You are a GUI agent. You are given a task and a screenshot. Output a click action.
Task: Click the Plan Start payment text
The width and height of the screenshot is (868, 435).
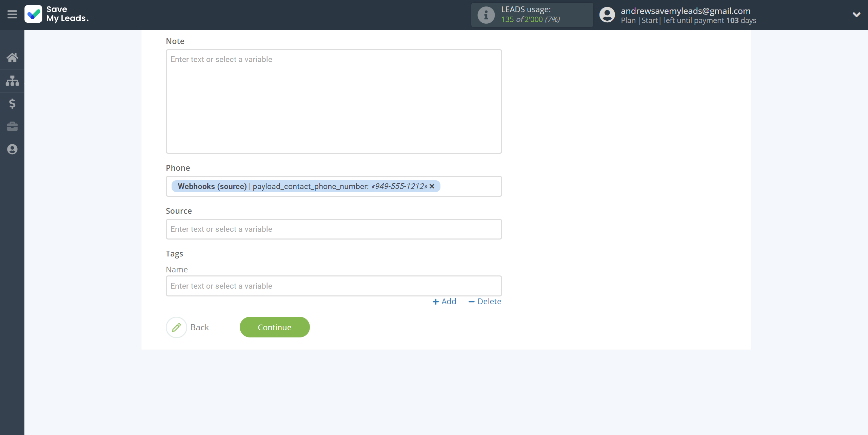[x=688, y=20]
